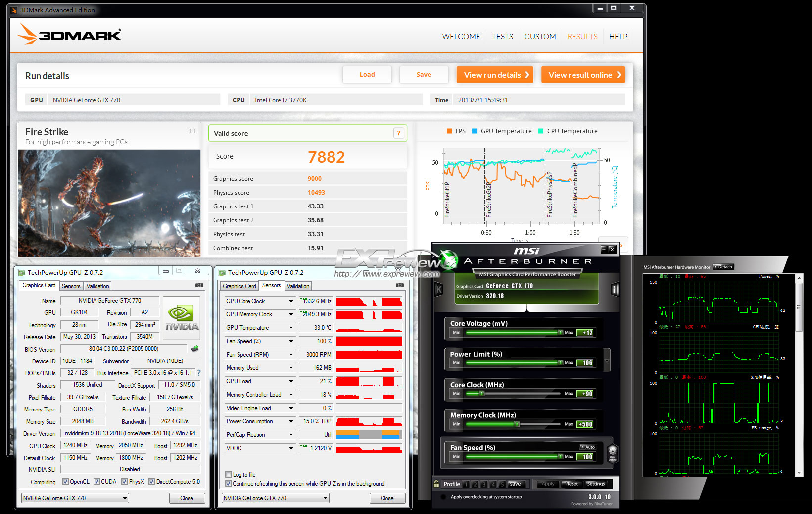Click Afterburner Reset button
This screenshot has height=514, width=812.
pyautogui.click(x=572, y=484)
